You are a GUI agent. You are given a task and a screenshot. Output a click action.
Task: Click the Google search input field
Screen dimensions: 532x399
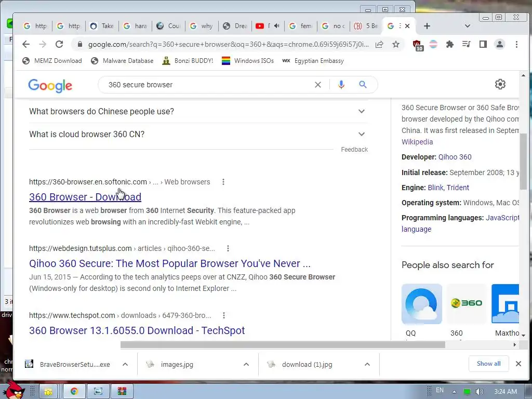[x=207, y=85]
